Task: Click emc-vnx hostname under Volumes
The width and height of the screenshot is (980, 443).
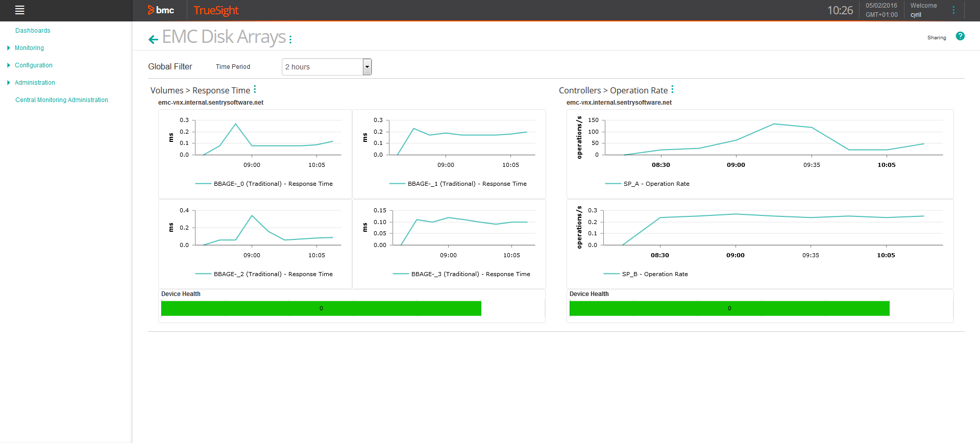Action: coord(211,103)
